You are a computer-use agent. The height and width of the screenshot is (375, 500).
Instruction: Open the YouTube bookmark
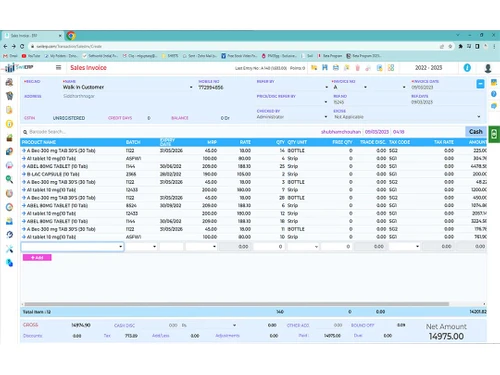31,56
